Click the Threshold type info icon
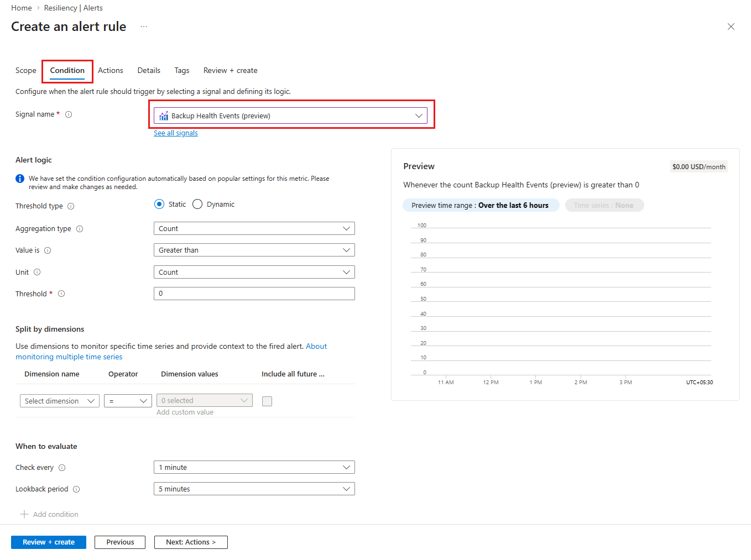Screen dimensions: 751x560 (x=71, y=206)
